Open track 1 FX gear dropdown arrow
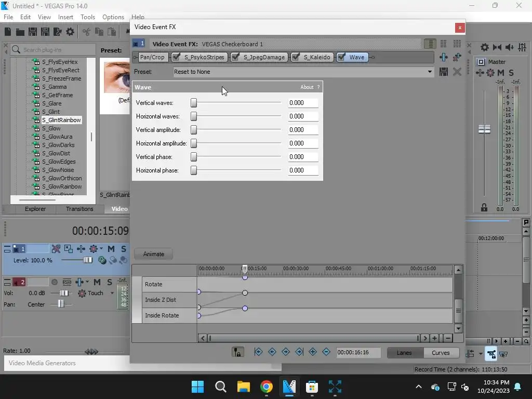This screenshot has width=532, height=399. [101, 249]
